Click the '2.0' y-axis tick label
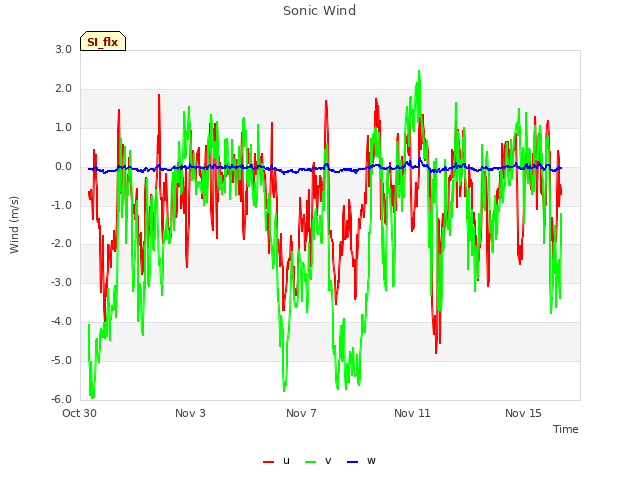The width and height of the screenshot is (640, 480). [64, 89]
